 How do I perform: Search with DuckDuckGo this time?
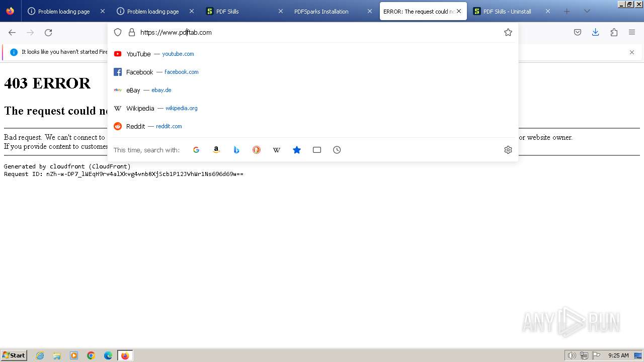point(257,150)
